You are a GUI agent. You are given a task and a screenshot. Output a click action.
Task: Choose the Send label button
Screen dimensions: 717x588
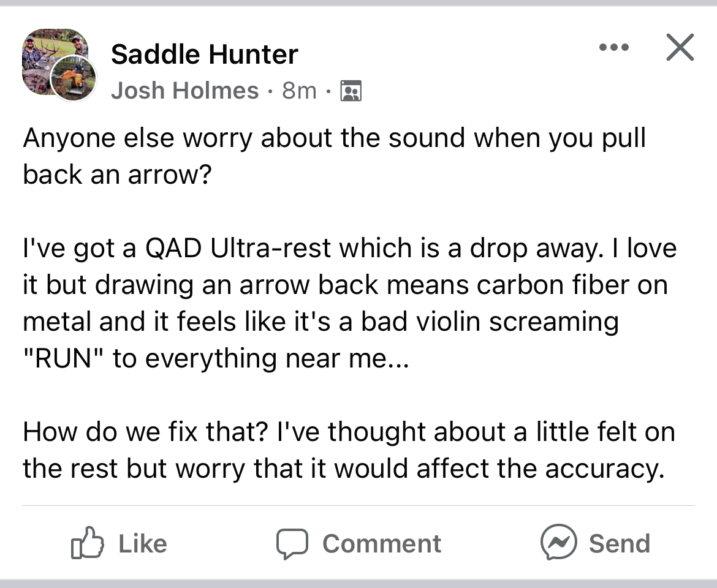tap(619, 544)
